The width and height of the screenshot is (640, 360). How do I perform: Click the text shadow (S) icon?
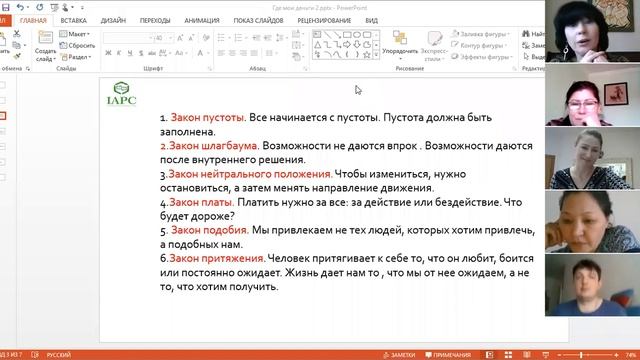141,53
